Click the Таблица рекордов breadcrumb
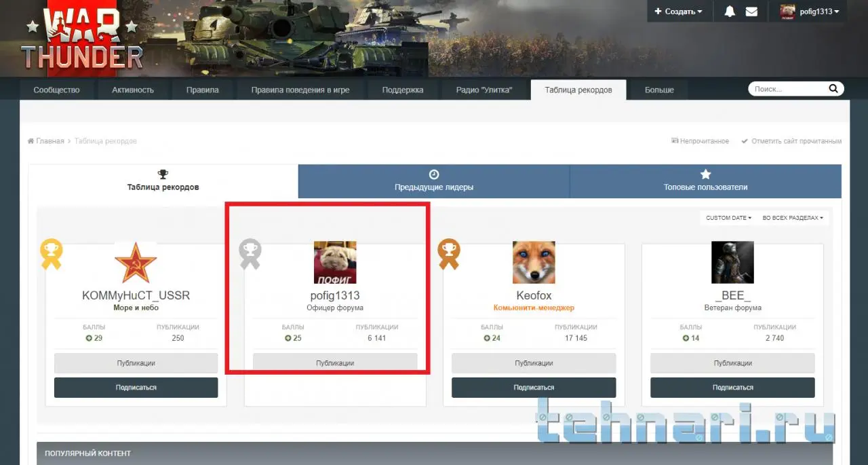 pyautogui.click(x=106, y=141)
